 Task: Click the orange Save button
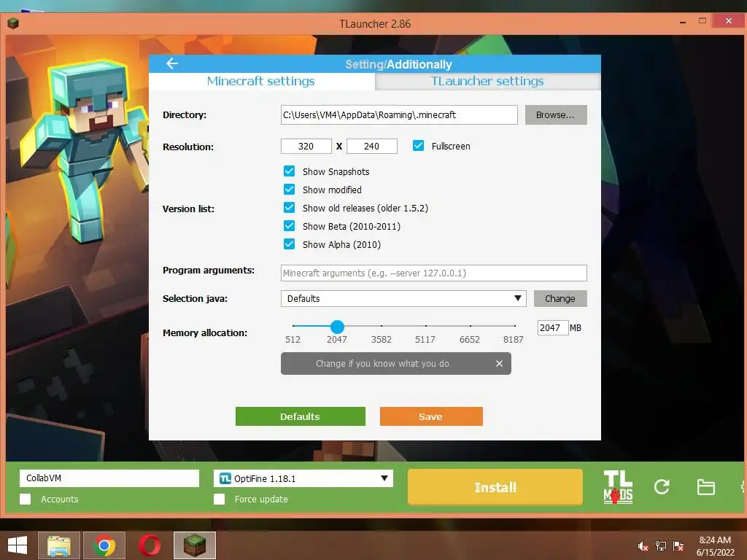coord(431,416)
